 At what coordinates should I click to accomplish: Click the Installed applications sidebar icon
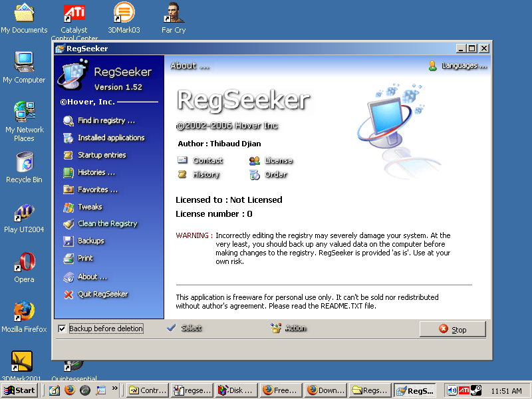point(68,138)
